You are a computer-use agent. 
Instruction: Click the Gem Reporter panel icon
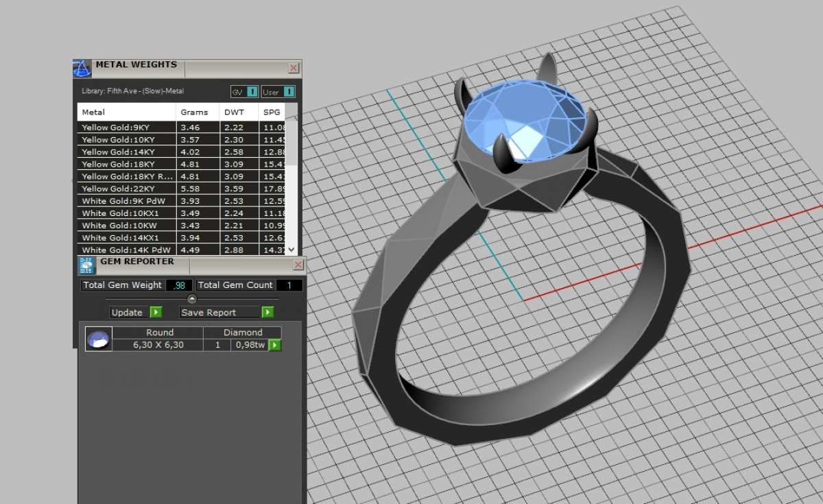(86, 266)
